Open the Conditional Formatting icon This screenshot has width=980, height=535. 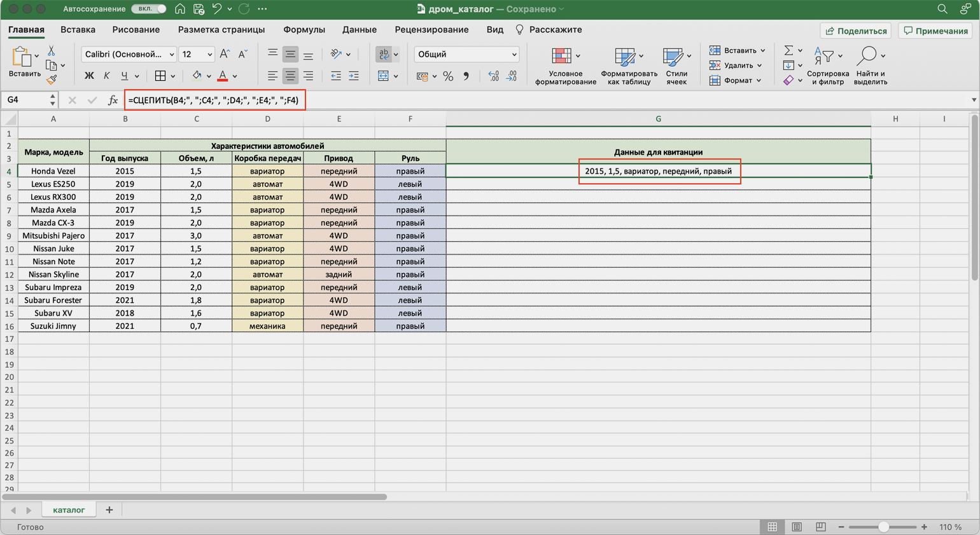561,57
